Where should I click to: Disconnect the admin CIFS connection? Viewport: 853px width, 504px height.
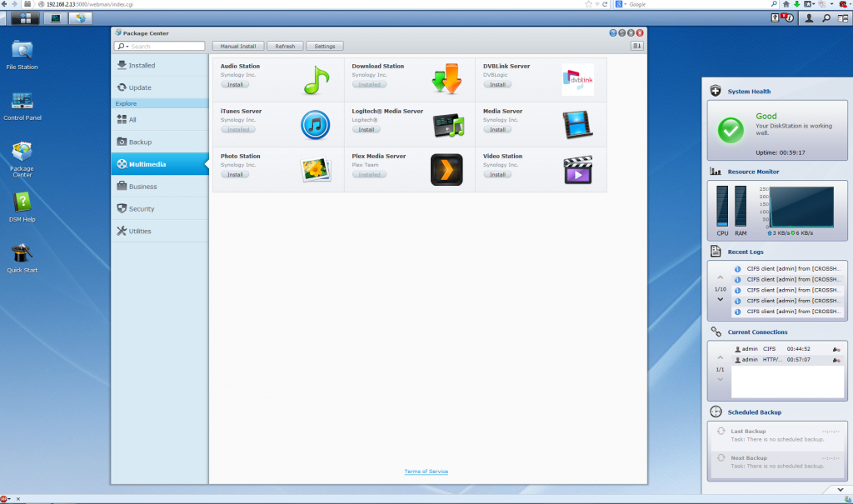(836, 349)
